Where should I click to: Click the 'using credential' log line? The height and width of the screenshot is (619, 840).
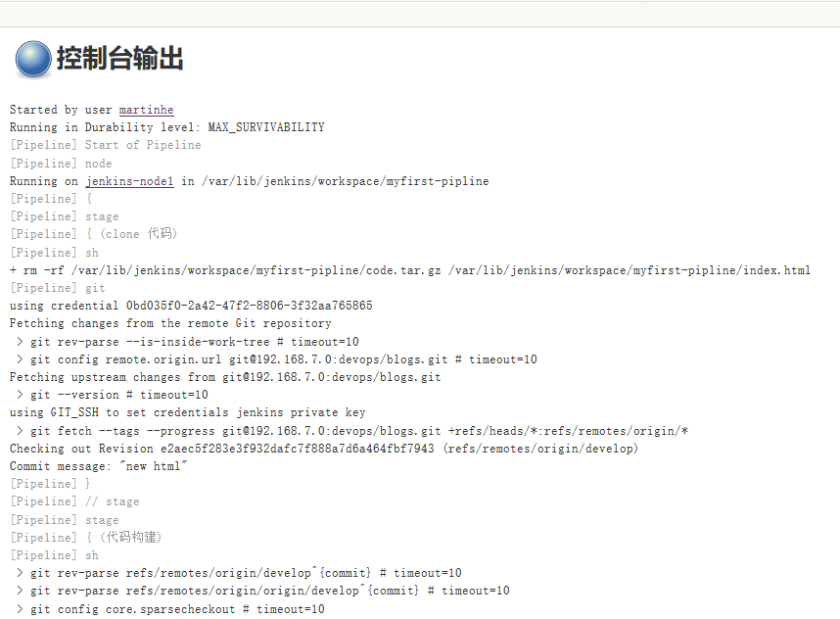[190, 306]
